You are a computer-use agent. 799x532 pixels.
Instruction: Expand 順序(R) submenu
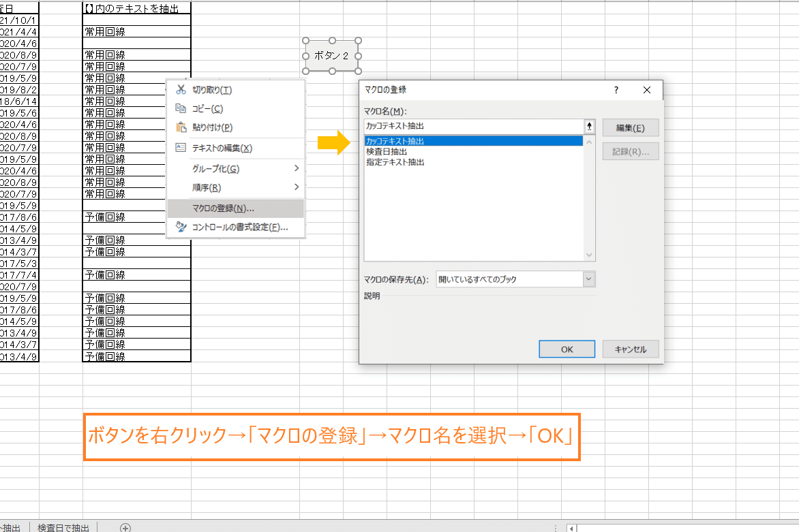tap(235, 187)
